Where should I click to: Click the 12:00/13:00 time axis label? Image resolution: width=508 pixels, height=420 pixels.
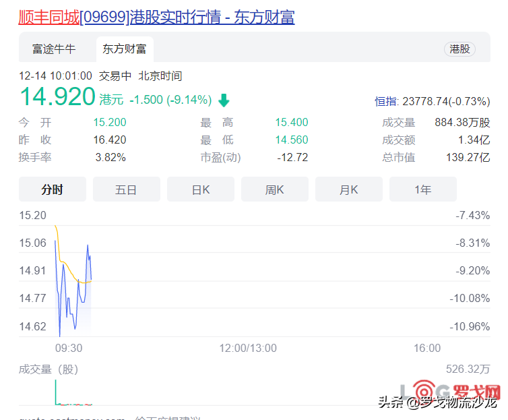[x=248, y=348]
